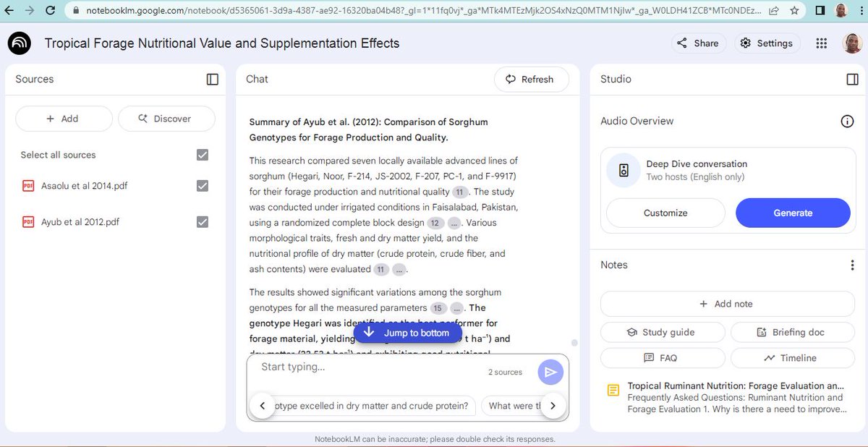
Task: Click the notebook title text
Action: tap(222, 43)
